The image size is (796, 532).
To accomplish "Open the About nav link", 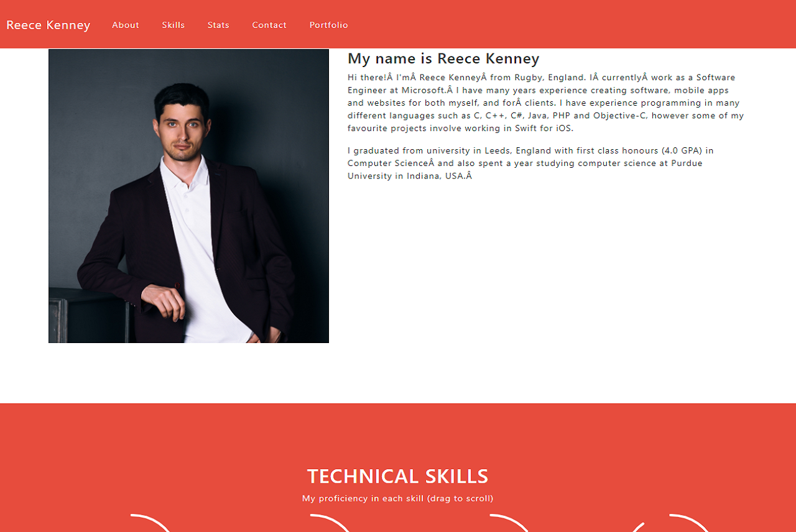I will [x=126, y=25].
